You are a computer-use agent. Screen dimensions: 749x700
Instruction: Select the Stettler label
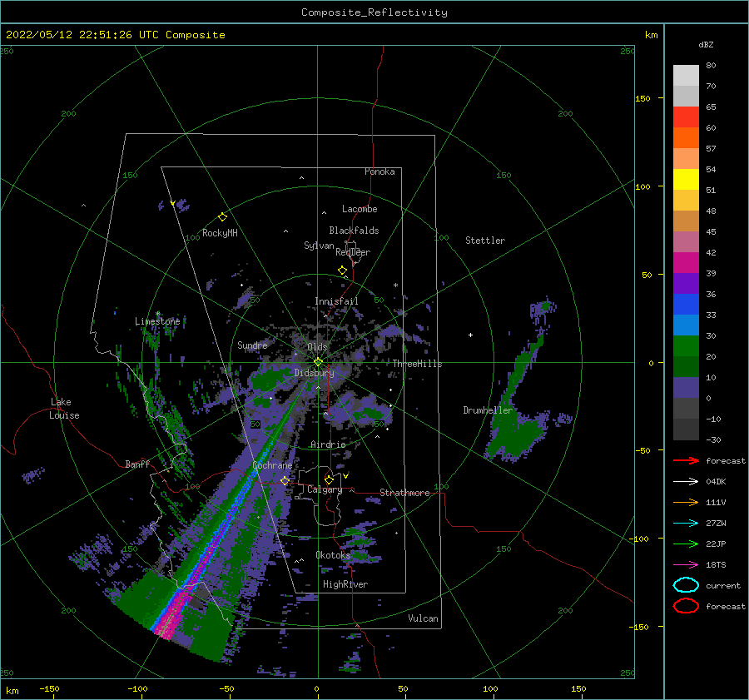[485, 241]
